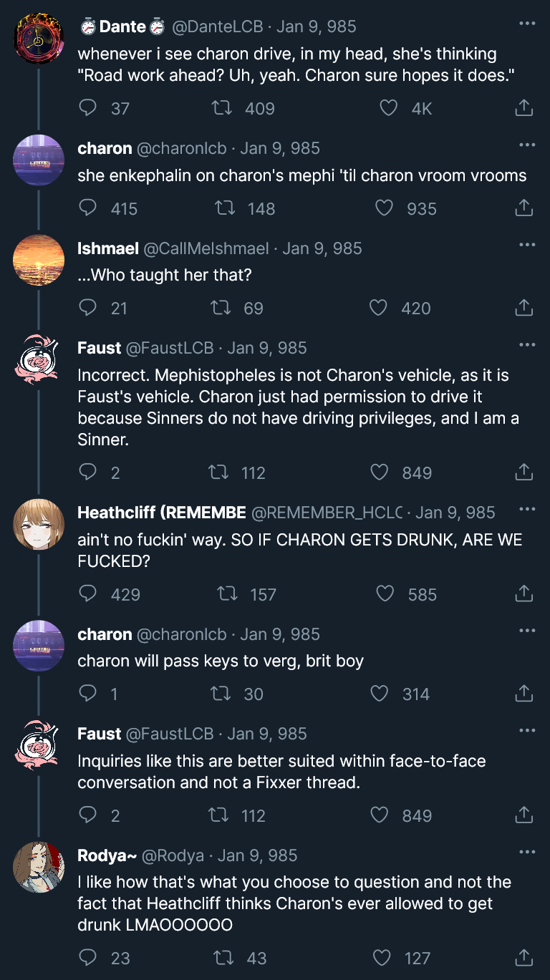Open three-dot menu on Ishmael's tweet

(526, 245)
